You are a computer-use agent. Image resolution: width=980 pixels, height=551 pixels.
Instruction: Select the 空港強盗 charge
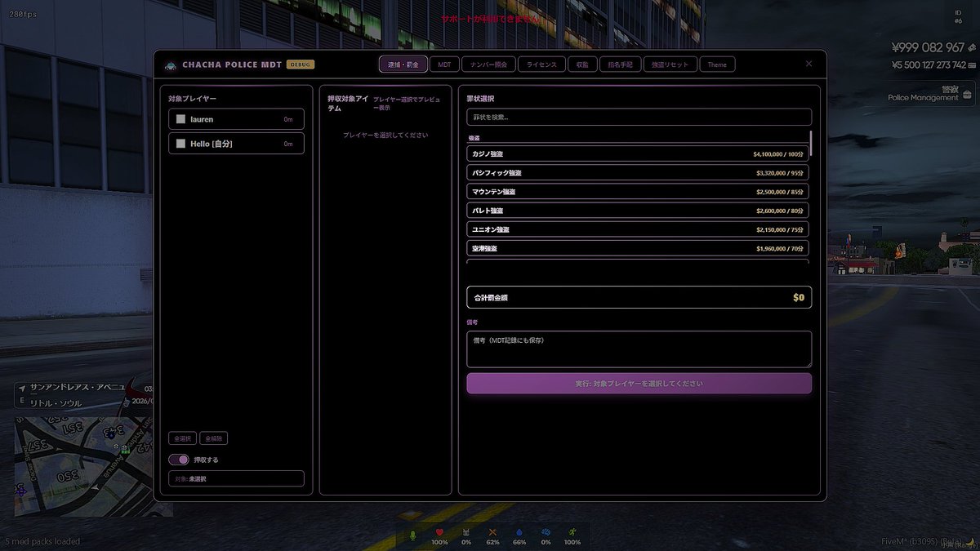(638, 248)
